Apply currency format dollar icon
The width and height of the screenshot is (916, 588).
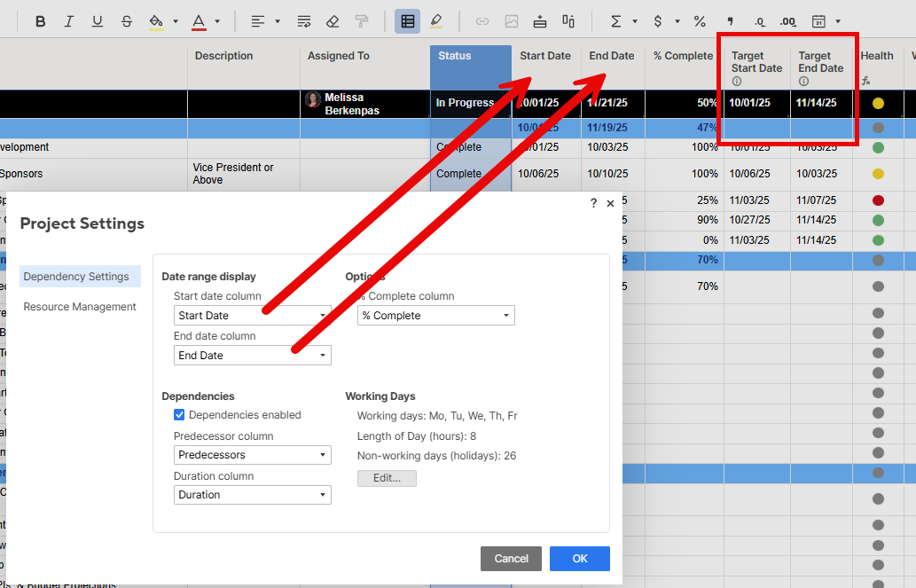(x=658, y=21)
